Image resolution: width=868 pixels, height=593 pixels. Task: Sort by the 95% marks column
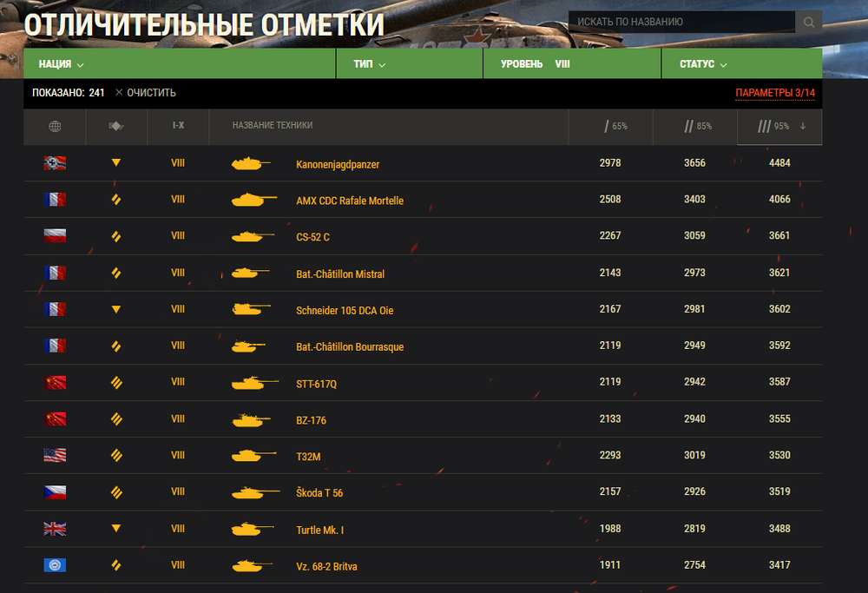click(779, 126)
